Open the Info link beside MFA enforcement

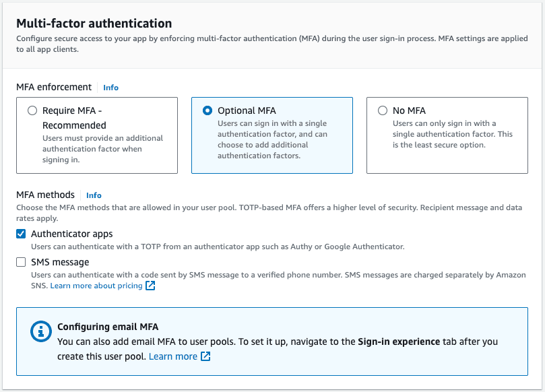(110, 88)
